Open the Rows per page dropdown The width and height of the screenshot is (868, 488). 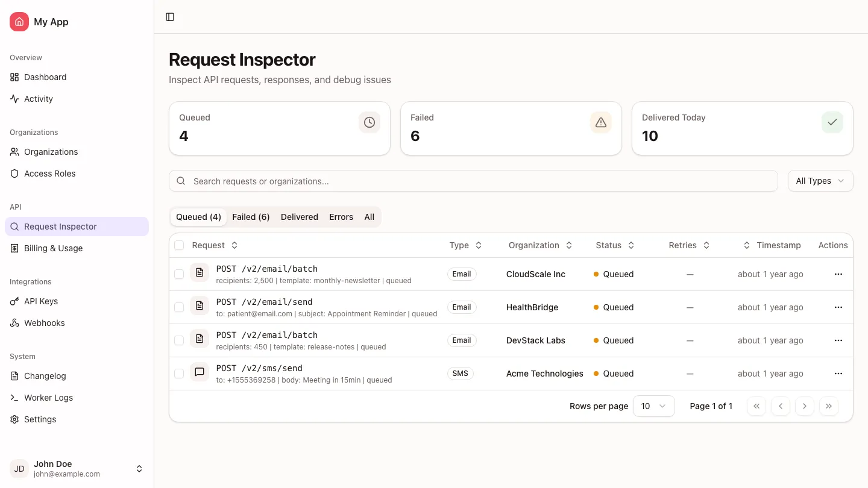[653, 406]
